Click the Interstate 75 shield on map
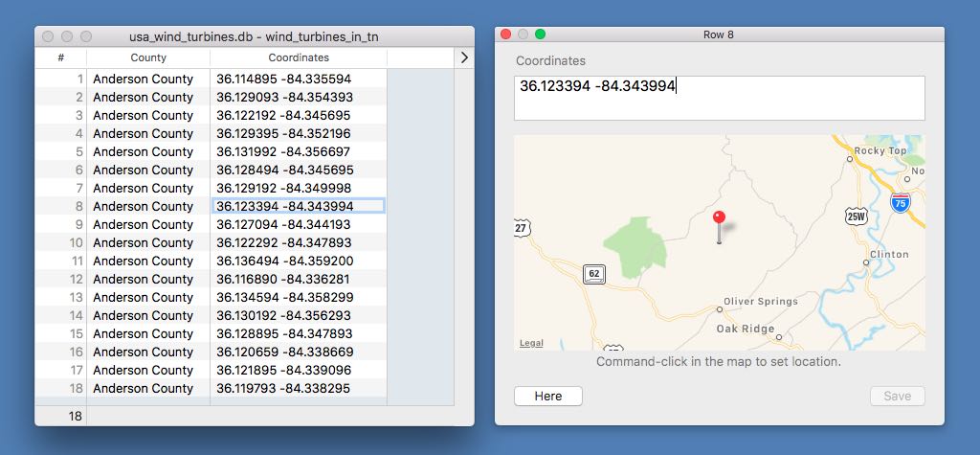The image size is (980, 455). pos(899,202)
